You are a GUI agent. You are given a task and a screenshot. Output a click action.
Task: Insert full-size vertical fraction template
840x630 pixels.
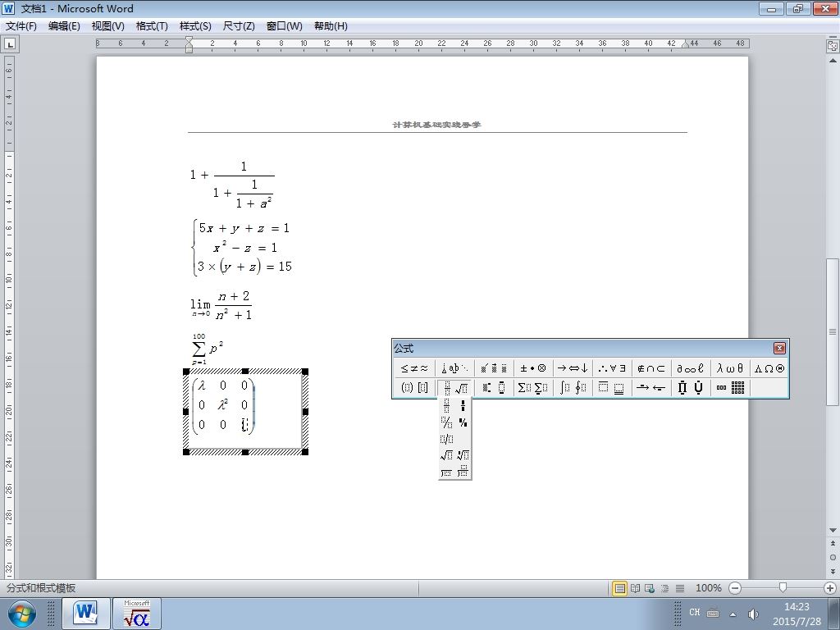coord(447,405)
